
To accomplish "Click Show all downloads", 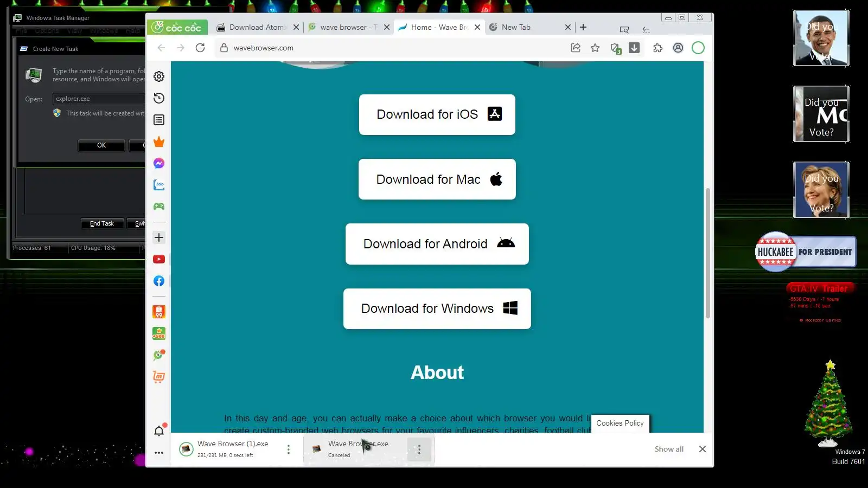I will tap(669, 449).
